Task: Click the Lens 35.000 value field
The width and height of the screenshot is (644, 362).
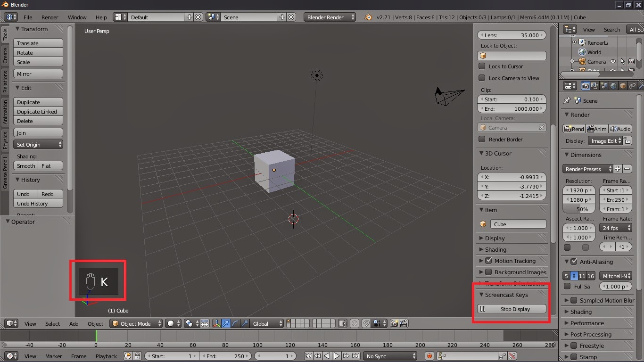Action: click(512, 35)
